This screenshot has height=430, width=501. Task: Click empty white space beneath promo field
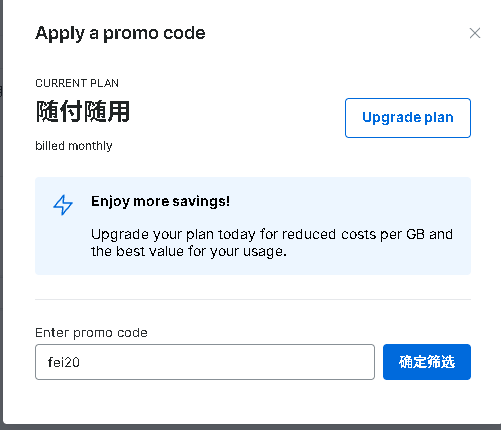(x=253, y=402)
